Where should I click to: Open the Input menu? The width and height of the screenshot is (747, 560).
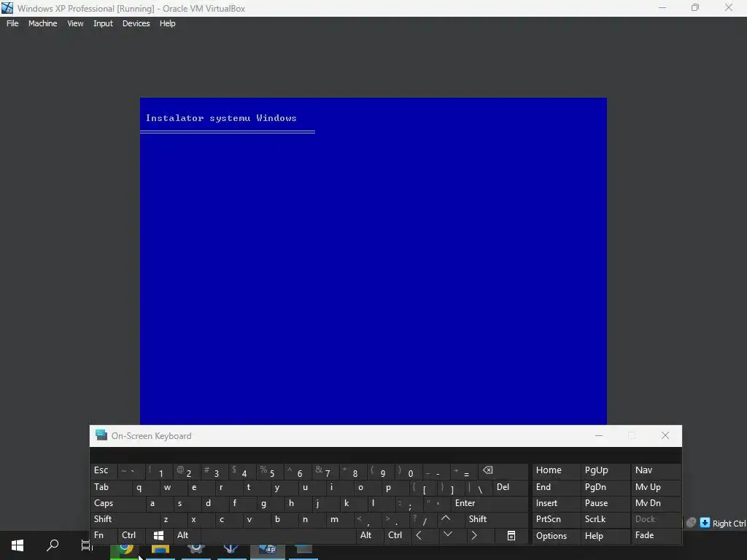pyautogui.click(x=103, y=23)
